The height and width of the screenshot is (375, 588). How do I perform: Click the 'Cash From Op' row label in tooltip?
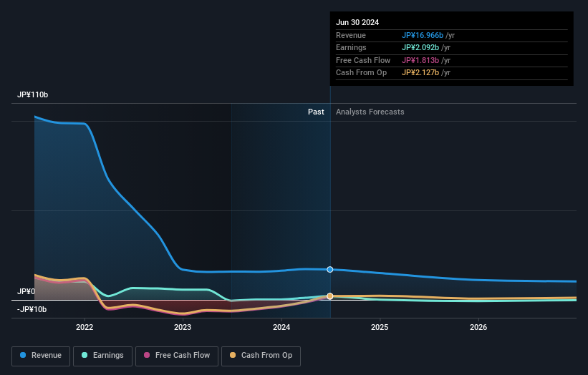pyautogui.click(x=361, y=73)
